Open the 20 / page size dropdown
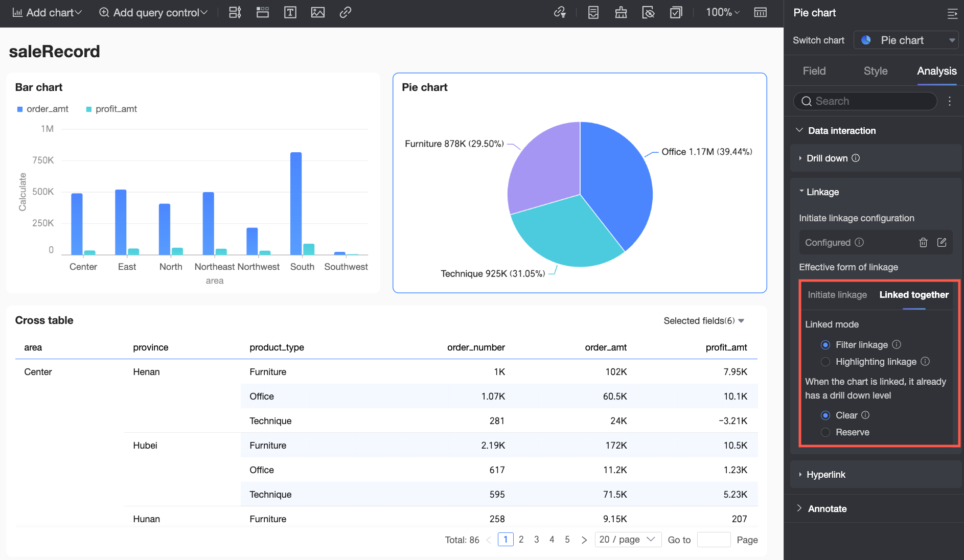The height and width of the screenshot is (560, 964). coord(628,540)
